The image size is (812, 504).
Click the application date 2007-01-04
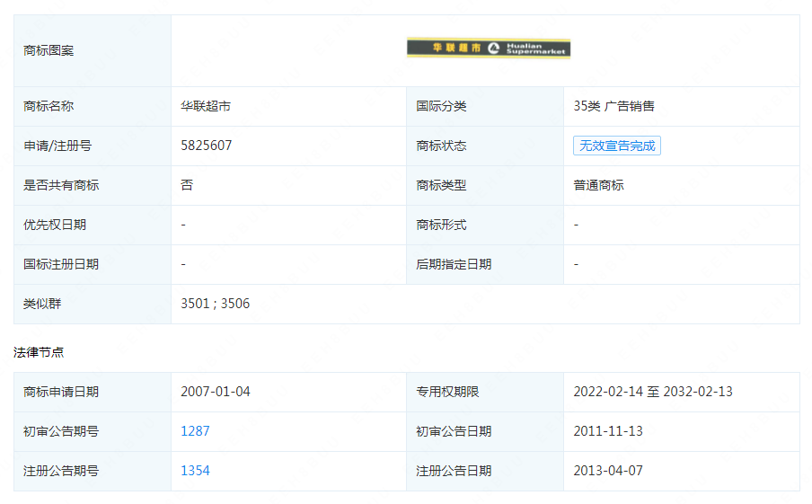pos(216,392)
